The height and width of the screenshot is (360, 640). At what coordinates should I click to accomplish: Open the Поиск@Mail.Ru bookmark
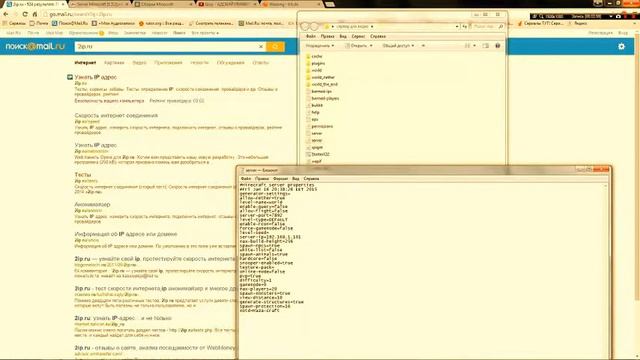click(x=70, y=24)
